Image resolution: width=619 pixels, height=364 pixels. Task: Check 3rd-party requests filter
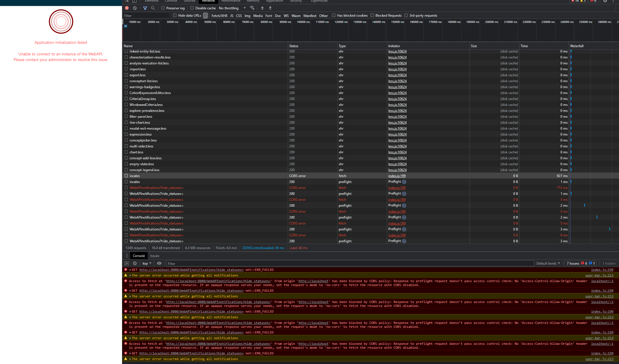[x=406, y=16]
